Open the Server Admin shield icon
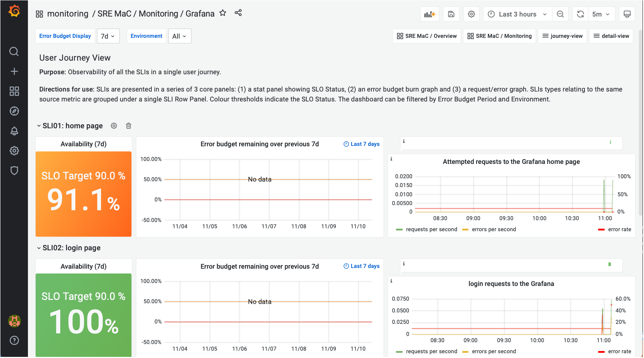The height and width of the screenshot is (358, 644). click(14, 171)
